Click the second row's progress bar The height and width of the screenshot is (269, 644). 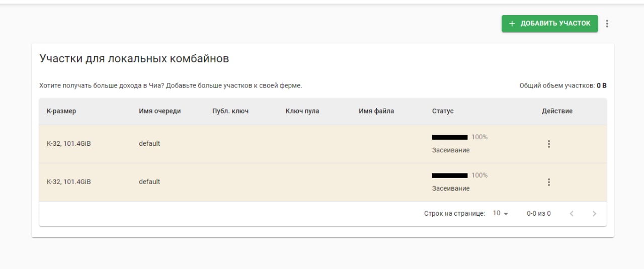(x=450, y=175)
